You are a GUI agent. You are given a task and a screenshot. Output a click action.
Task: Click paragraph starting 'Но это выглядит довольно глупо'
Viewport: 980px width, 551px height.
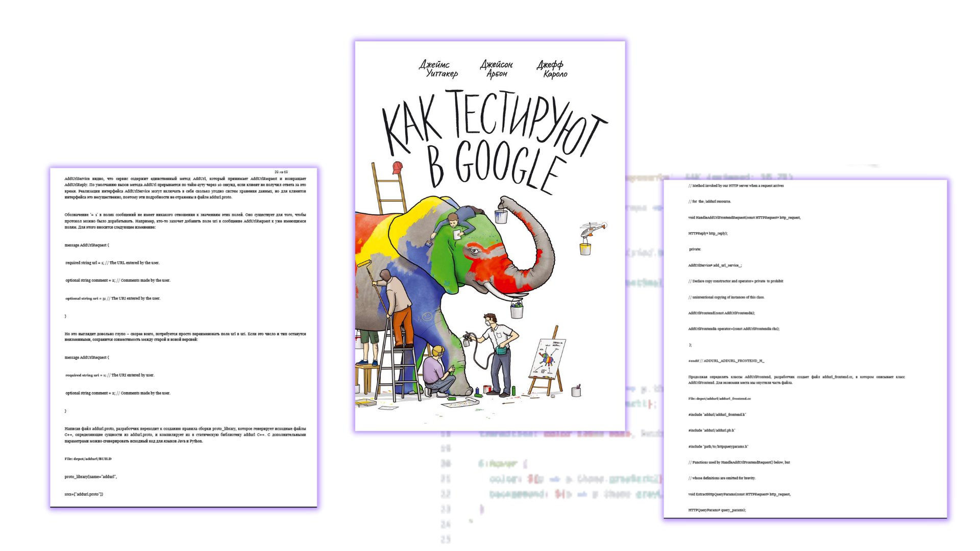(185, 337)
